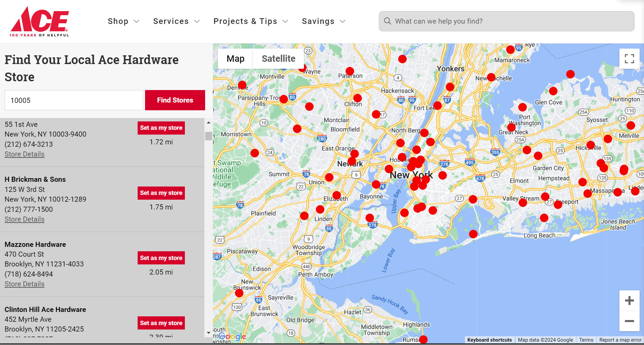644x345 pixels.
Task: Open map Terms link
Action: pyautogui.click(x=586, y=340)
